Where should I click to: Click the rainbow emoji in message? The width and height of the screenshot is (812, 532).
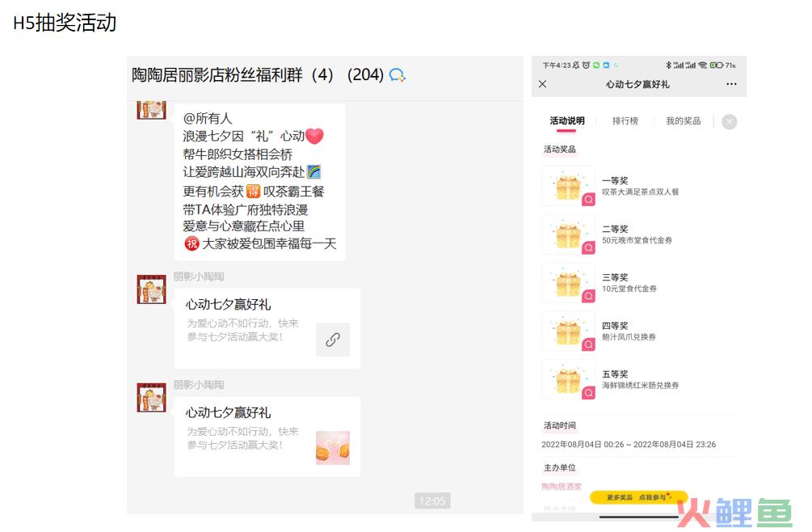click(x=313, y=171)
